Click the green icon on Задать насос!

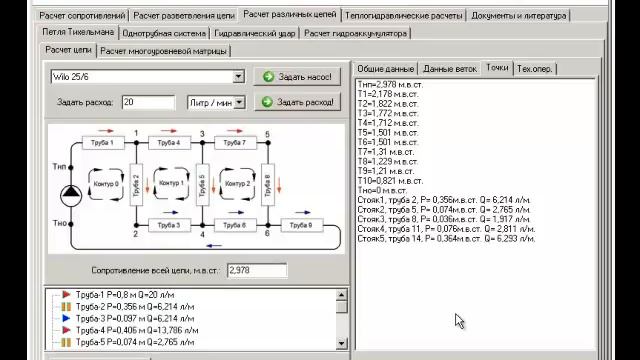[x=269, y=76]
